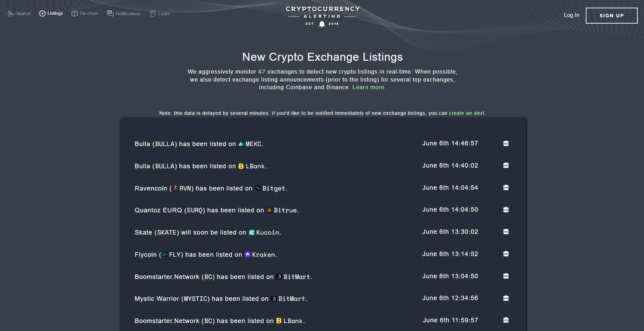The width and height of the screenshot is (644, 331).
Task: Follow the 'Learn more.' link
Action: [369, 87]
